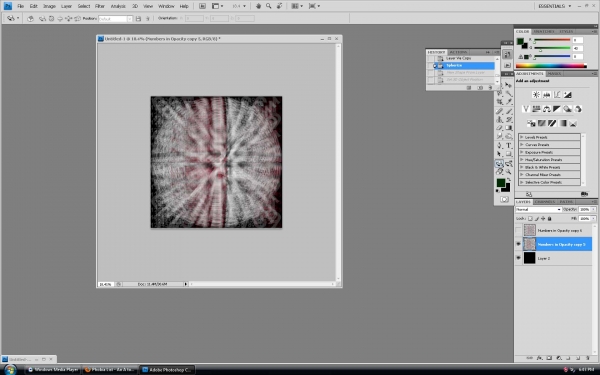Toggle Lock position in Layers panel
Screen dimensions: 600x375
(x=543, y=218)
